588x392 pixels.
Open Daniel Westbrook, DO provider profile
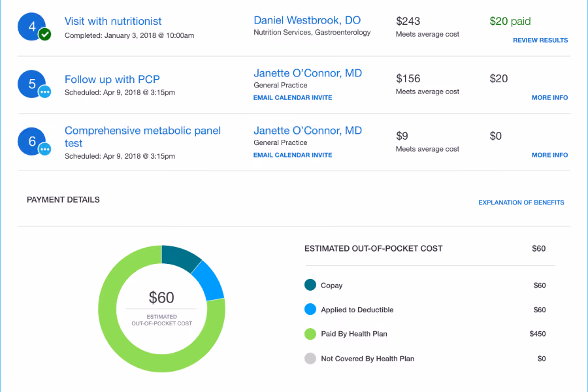[x=307, y=20]
